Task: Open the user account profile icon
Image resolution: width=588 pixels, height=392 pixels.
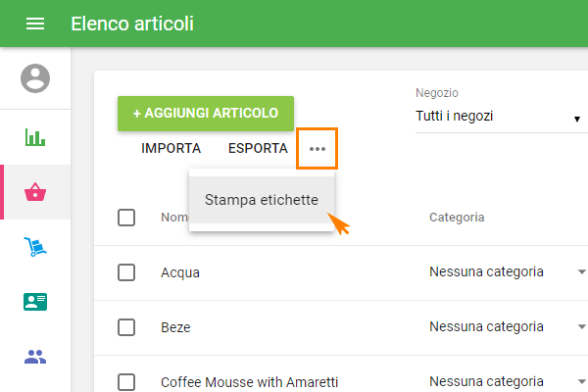Action: click(x=35, y=77)
